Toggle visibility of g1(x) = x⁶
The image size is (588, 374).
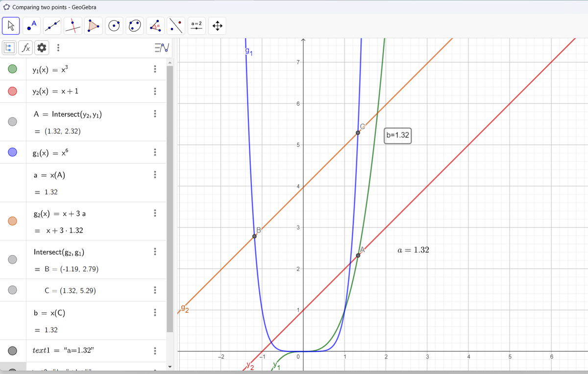pyautogui.click(x=13, y=152)
